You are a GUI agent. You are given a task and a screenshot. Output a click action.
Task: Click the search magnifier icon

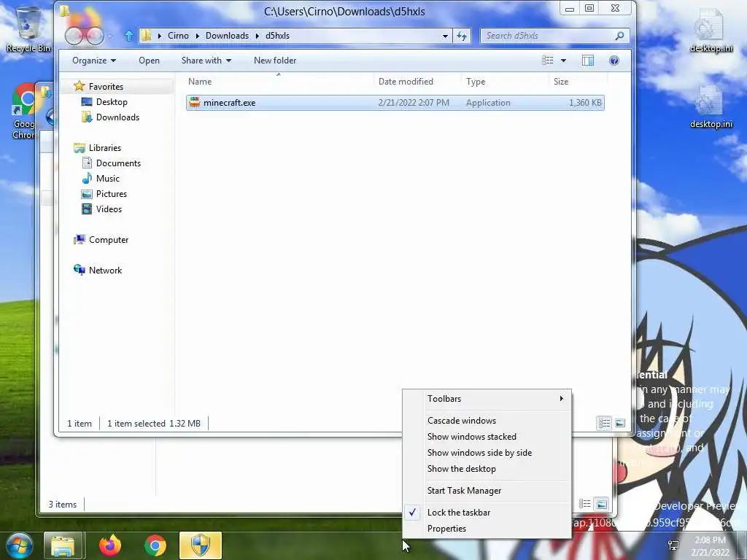619,36
